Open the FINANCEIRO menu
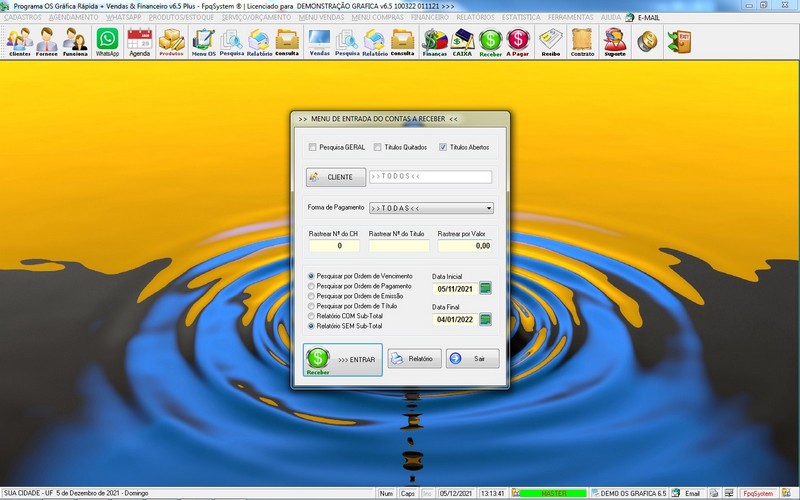Viewport: 800px width, 500px height. point(430,17)
